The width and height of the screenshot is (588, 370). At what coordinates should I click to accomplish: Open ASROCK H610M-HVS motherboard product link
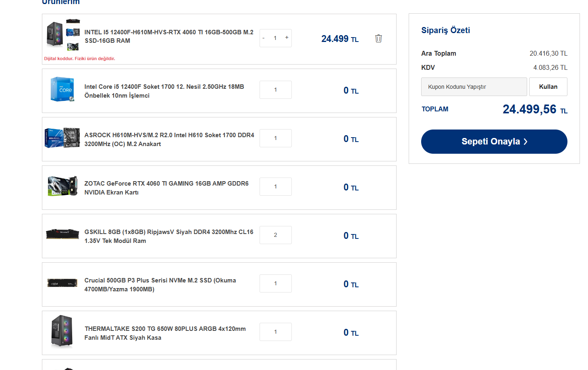click(x=169, y=140)
